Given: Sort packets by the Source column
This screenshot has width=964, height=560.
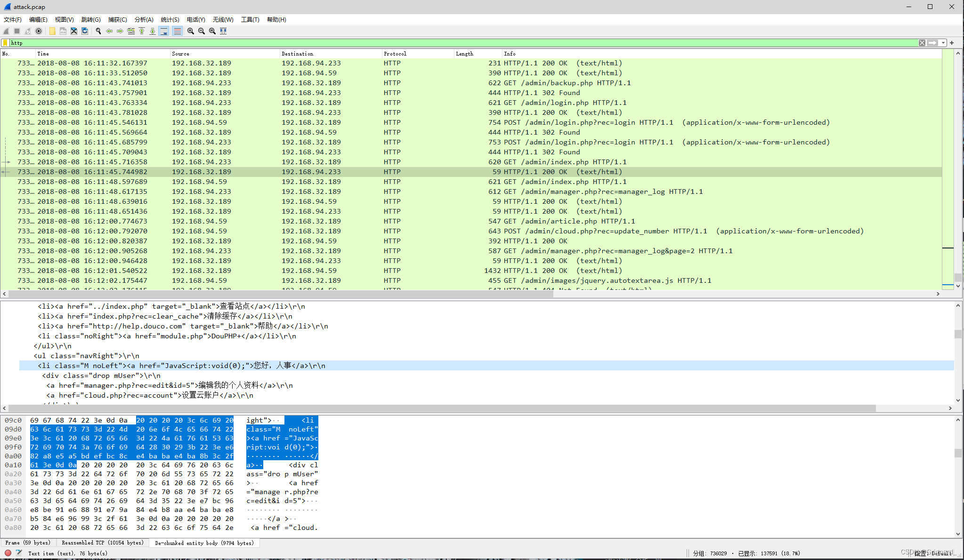Looking at the screenshot, I should pos(225,54).
